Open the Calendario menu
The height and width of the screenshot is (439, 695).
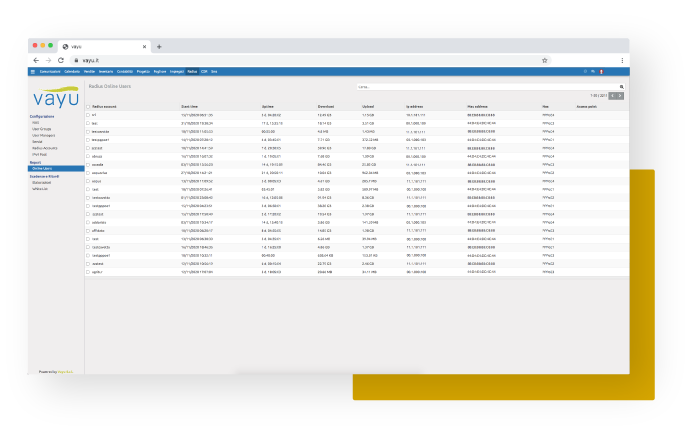pos(72,72)
